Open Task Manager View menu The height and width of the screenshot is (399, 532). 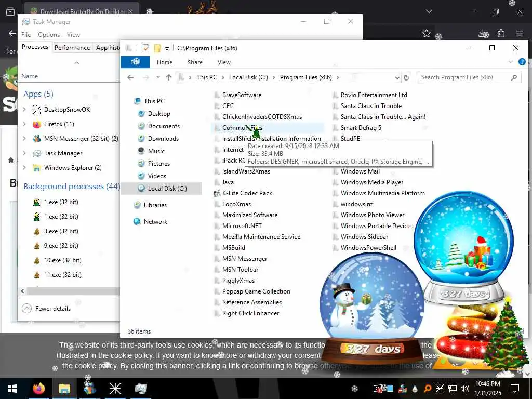(73, 35)
